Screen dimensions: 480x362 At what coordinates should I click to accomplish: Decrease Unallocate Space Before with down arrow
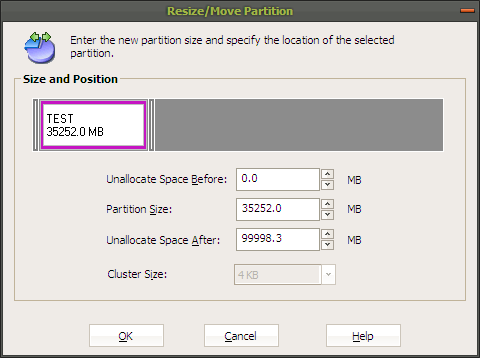[x=328, y=185]
